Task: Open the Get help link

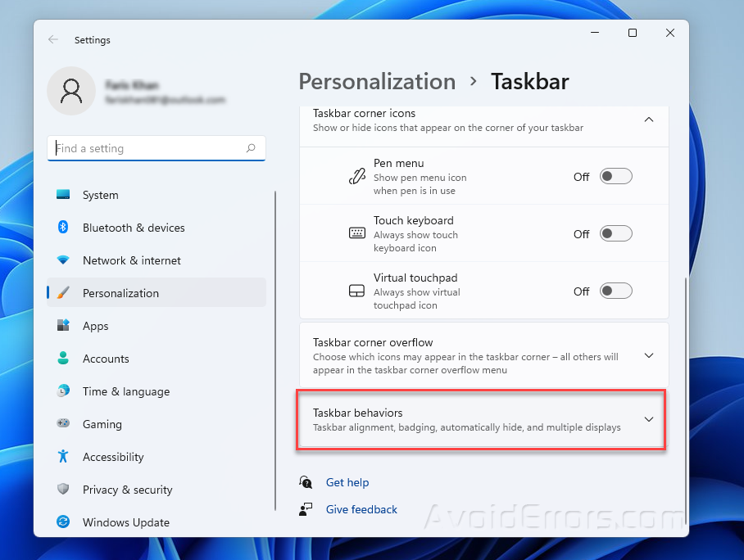Action: [x=347, y=482]
